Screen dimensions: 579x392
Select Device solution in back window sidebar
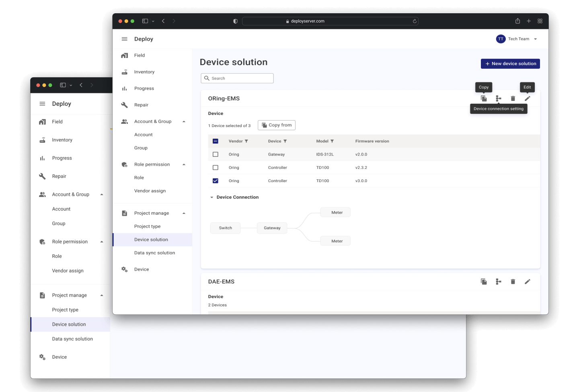point(70,324)
